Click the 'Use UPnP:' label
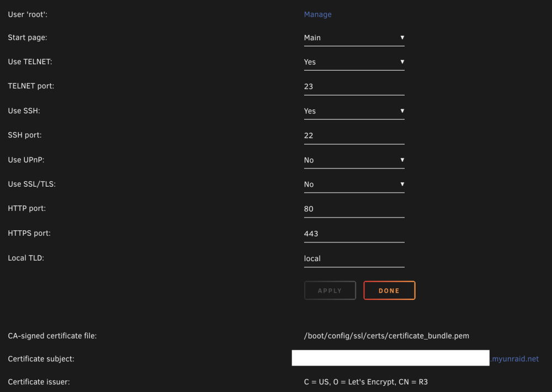The image size is (552, 392). click(26, 160)
